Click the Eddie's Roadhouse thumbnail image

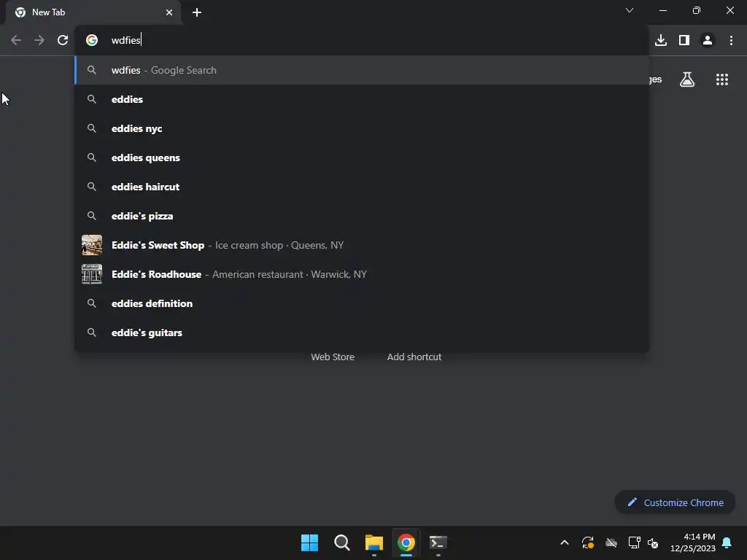[x=92, y=274]
